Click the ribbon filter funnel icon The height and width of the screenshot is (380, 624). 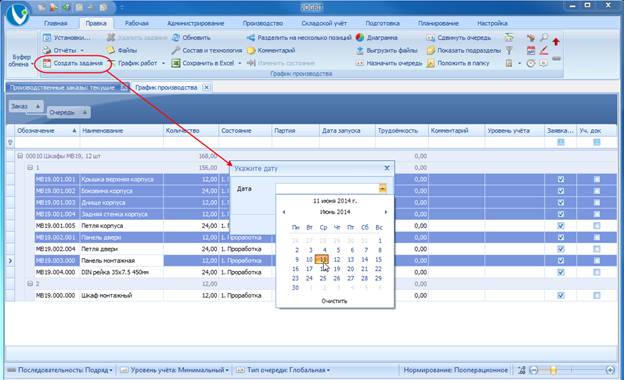click(509, 51)
